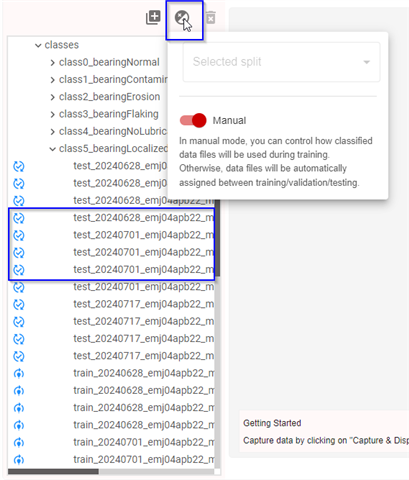Screen dimensions: 409x480
Task: Expand class3_bearingFlaking folder
Action: [x=52, y=114]
